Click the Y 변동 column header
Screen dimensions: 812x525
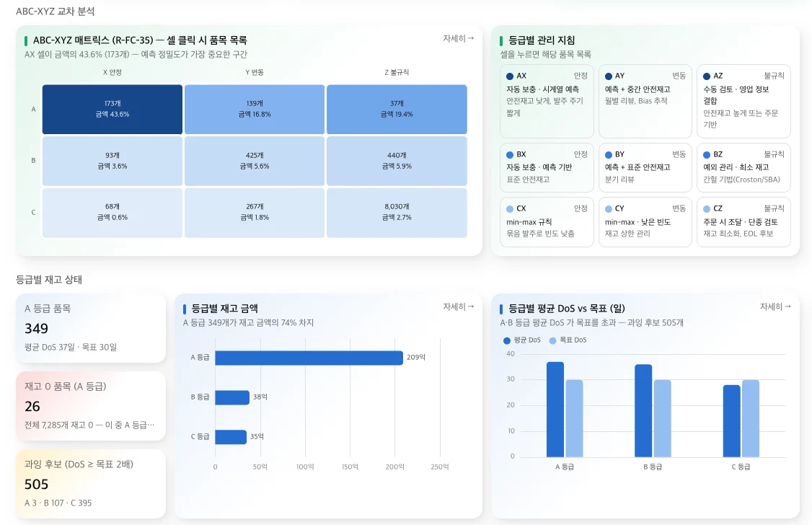[x=255, y=73]
